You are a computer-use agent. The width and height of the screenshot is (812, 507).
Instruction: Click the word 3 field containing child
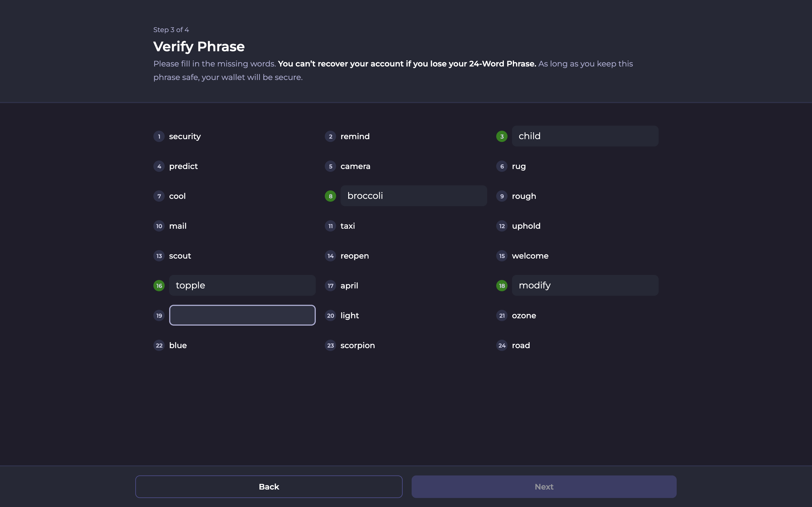(x=585, y=136)
